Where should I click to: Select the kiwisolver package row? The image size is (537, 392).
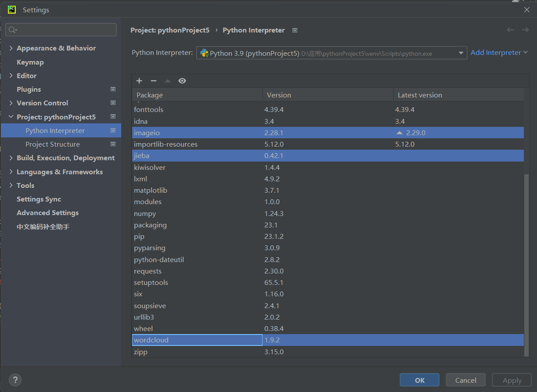click(328, 167)
